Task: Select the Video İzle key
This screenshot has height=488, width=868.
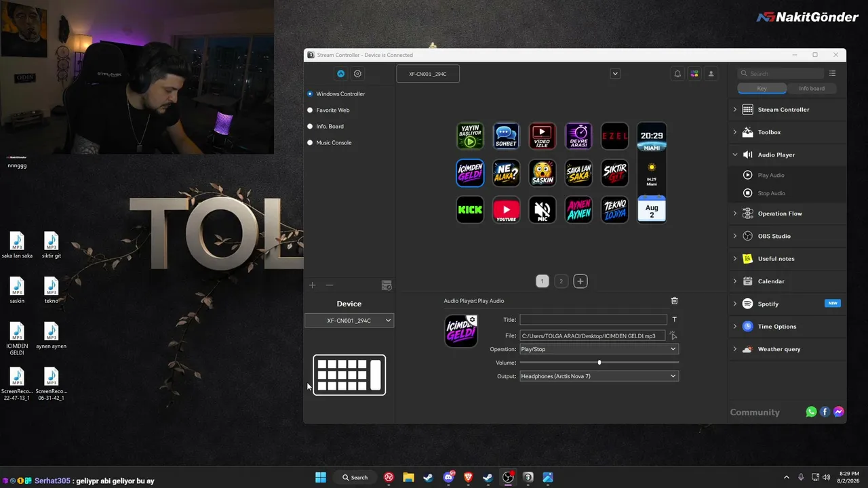Action: [x=542, y=136]
